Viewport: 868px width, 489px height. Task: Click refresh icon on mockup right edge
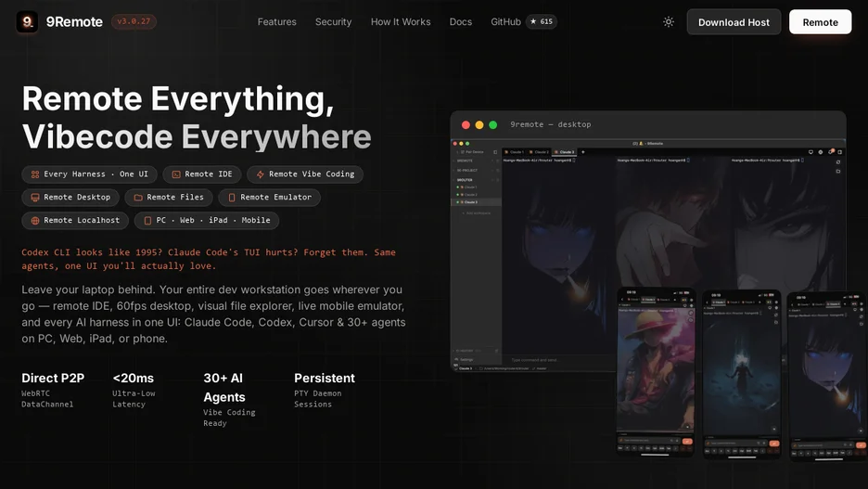pos(838,162)
